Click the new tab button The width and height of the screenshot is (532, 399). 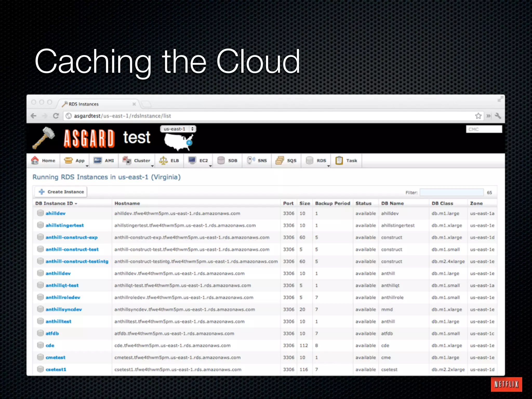(x=146, y=104)
